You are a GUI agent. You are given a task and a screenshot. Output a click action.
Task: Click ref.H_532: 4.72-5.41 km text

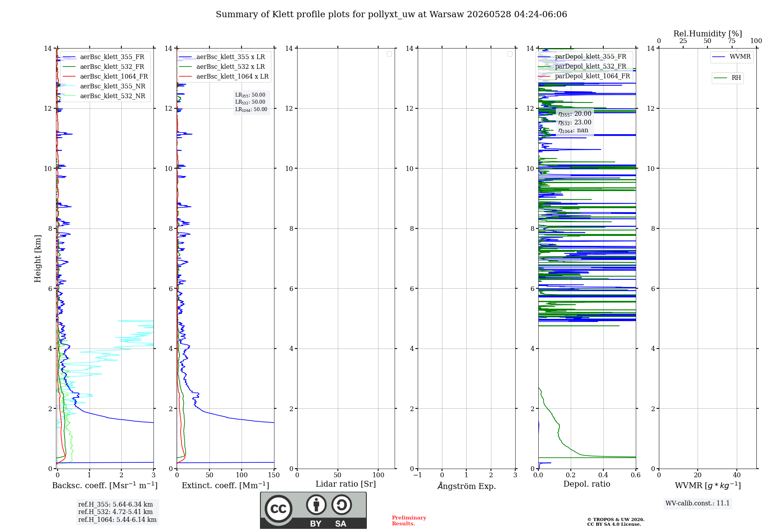(115, 512)
